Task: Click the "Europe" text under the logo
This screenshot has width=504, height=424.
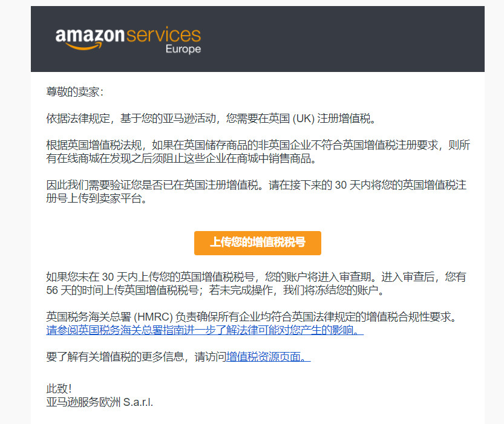Action: click(x=183, y=49)
